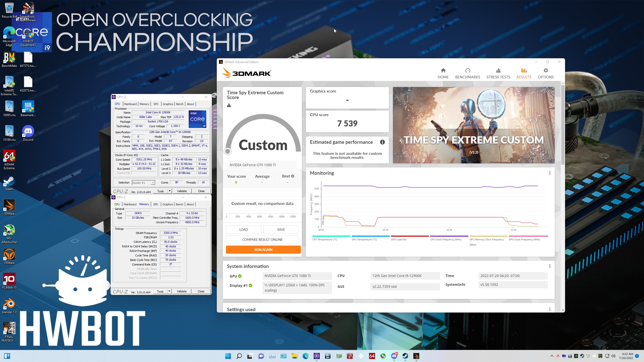Open the Selection Socket #1 dropdown in CPU-Z
Viewport: 644px width, 362px height.
[x=143, y=183]
